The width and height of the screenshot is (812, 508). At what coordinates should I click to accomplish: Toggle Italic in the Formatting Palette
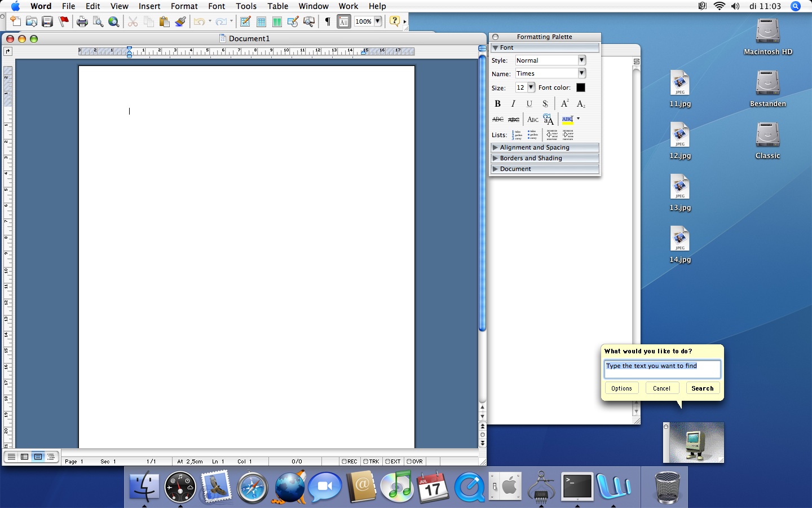513,104
